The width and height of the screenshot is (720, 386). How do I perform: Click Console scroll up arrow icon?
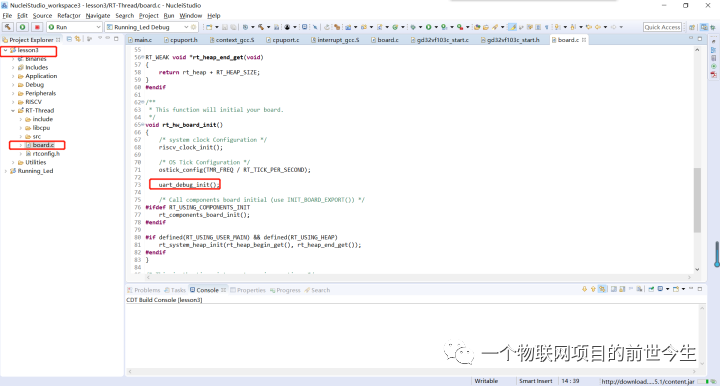(593, 289)
